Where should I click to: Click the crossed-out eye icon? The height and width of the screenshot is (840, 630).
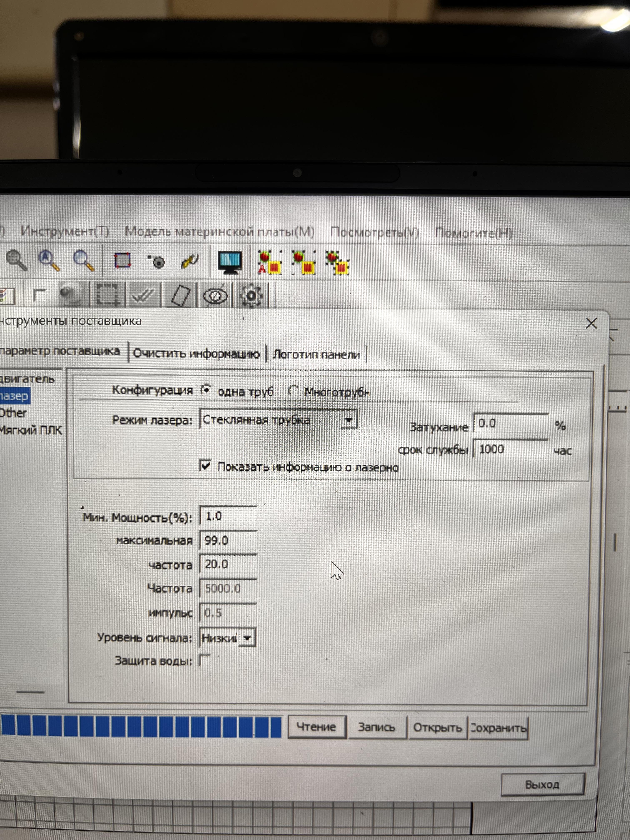[x=215, y=295]
